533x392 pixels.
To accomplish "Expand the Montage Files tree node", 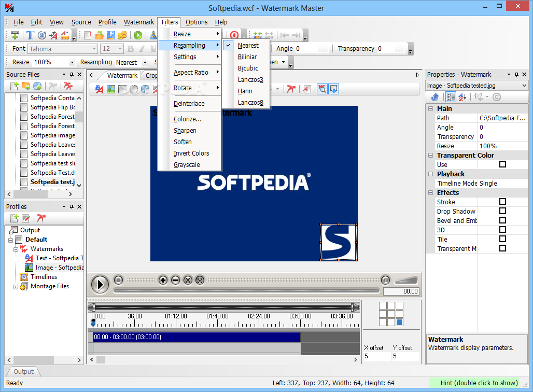I will click(16, 287).
